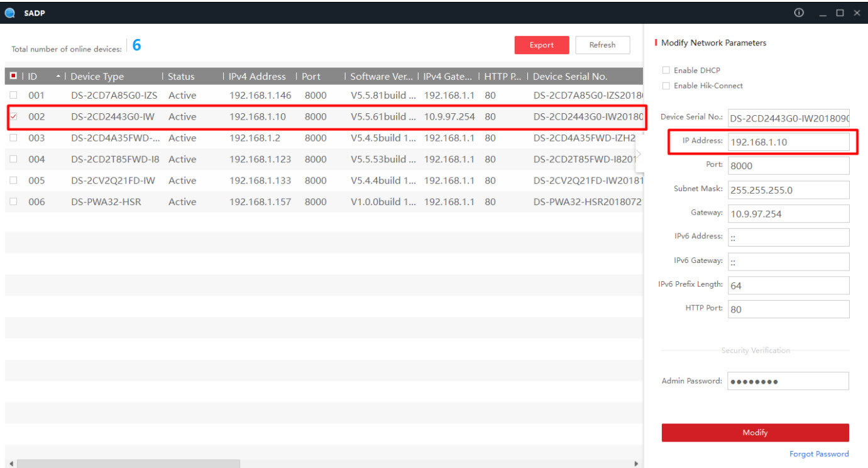Check the box for device 001
868x468 pixels.
[x=13, y=96]
